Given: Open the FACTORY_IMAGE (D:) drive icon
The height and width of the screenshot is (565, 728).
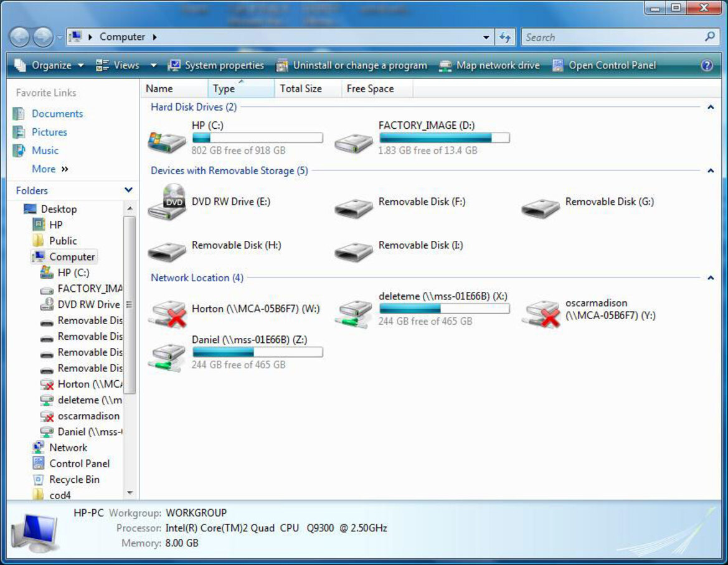Looking at the screenshot, I should point(354,143).
